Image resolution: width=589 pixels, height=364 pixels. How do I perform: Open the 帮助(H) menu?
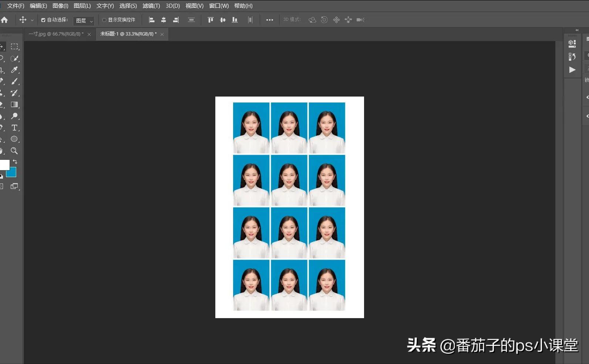click(x=243, y=6)
